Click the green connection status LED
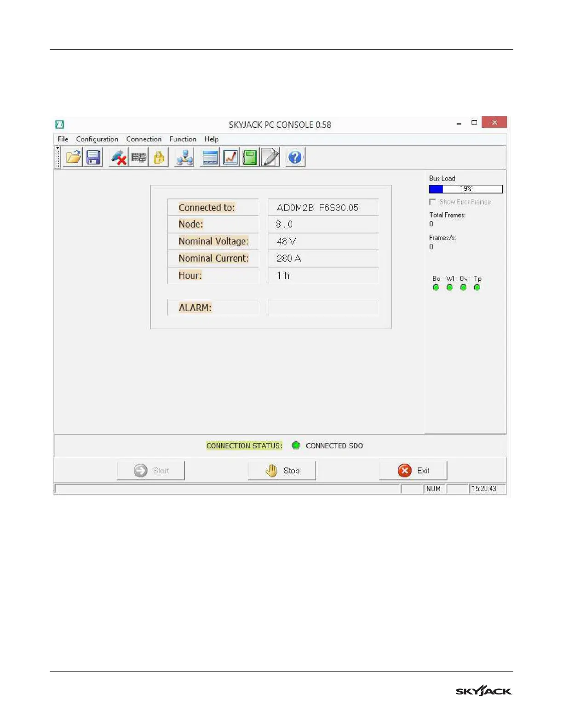Image resolution: width=563 pixels, height=728 pixels. coord(296,445)
